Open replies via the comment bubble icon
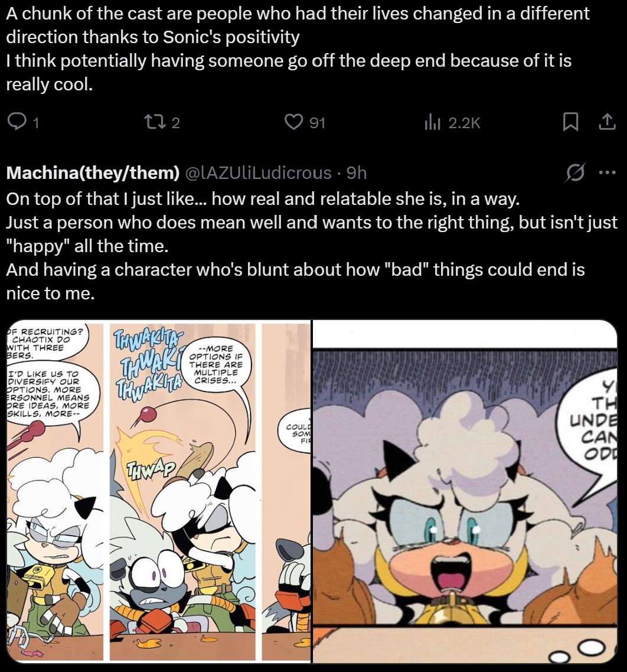Screen dimensions: 627x672 coord(17,123)
